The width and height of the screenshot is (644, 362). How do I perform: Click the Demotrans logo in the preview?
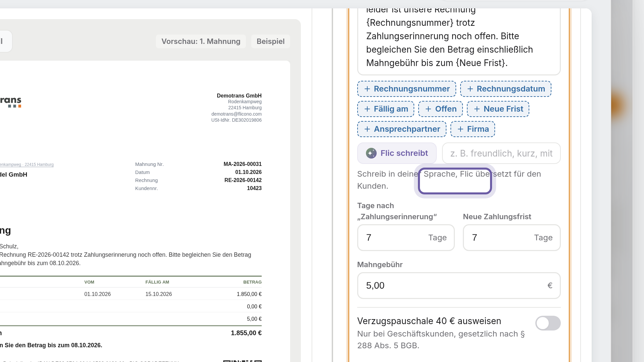pyautogui.click(x=10, y=102)
